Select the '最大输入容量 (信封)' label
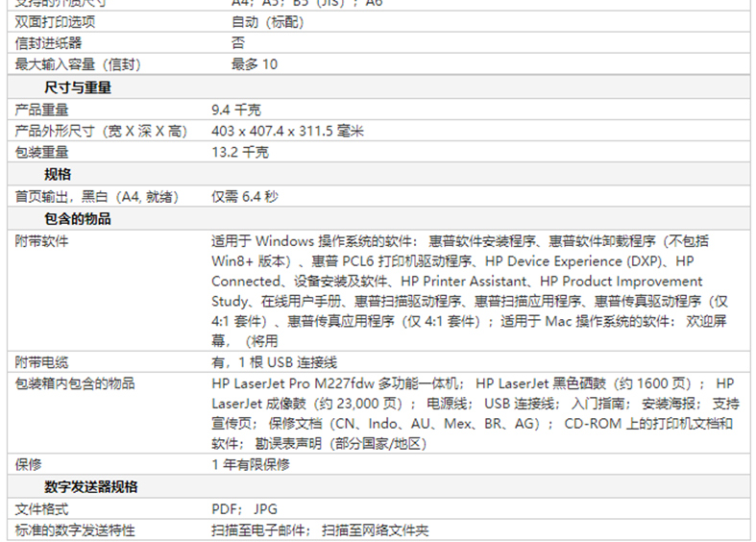Viewport: 756px width, 542px height. (x=78, y=64)
